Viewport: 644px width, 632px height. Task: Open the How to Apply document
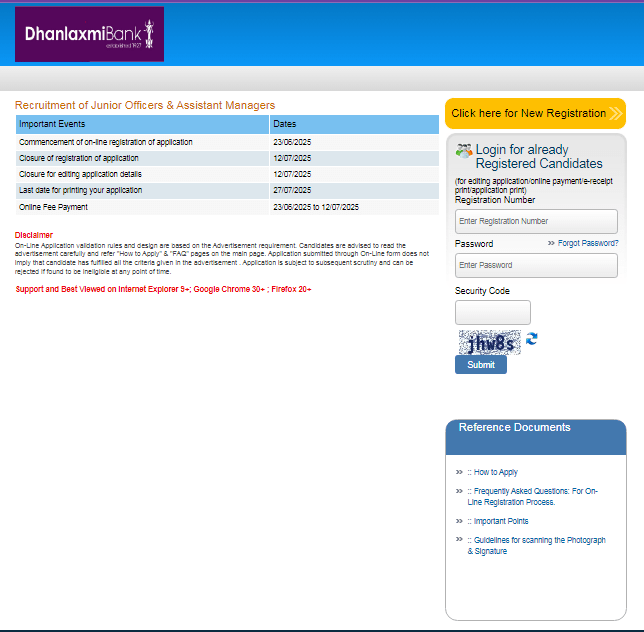pyautogui.click(x=495, y=472)
